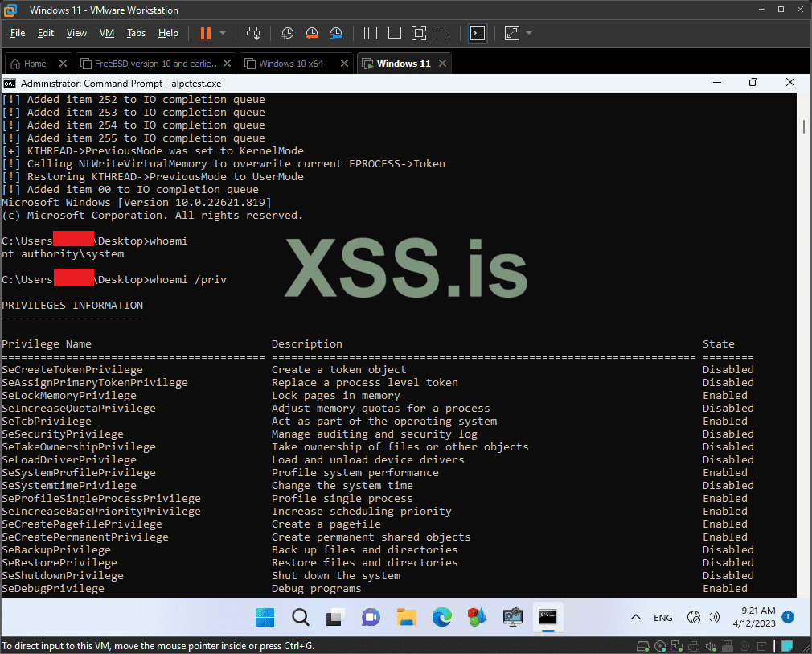Select the Command Prompt taskbar button

click(547, 617)
